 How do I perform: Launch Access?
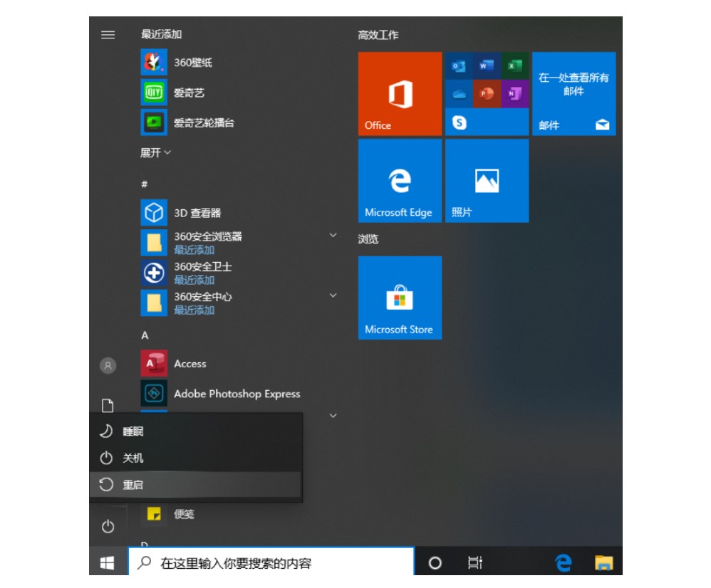tap(173, 363)
